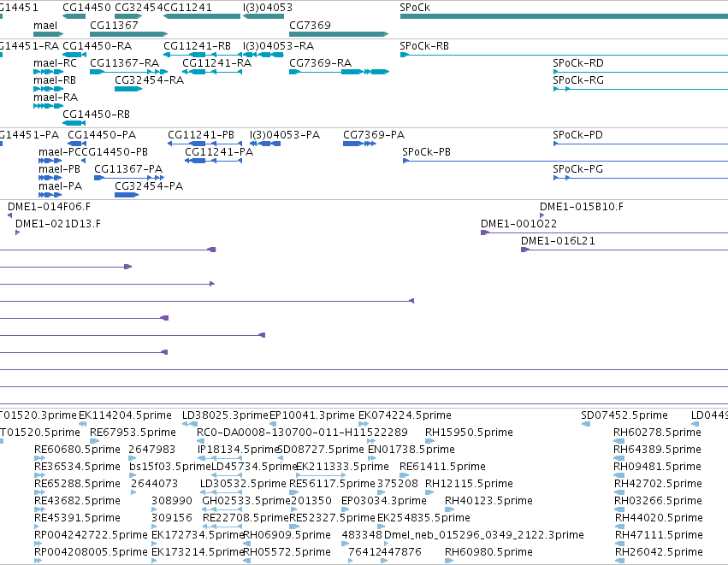Click the CG11241-PA protein label
This screenshot has height=565, width=728.
click(219, 152)
